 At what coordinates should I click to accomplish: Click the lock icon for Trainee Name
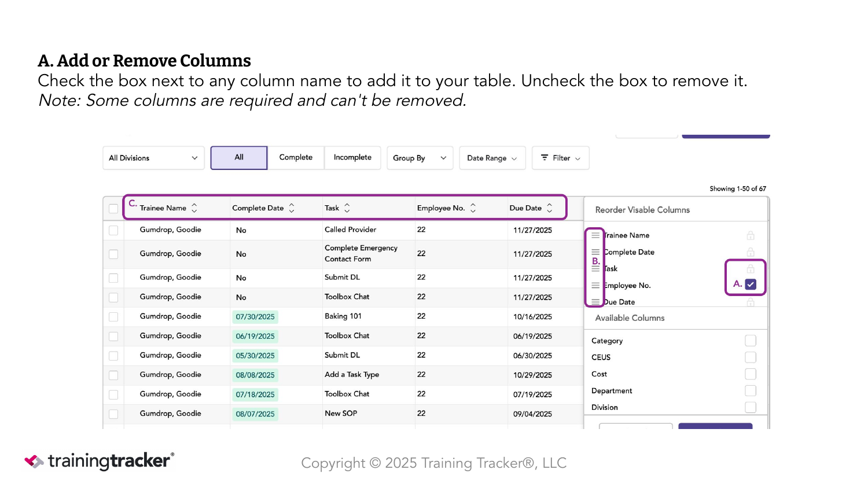click(751, 235)
